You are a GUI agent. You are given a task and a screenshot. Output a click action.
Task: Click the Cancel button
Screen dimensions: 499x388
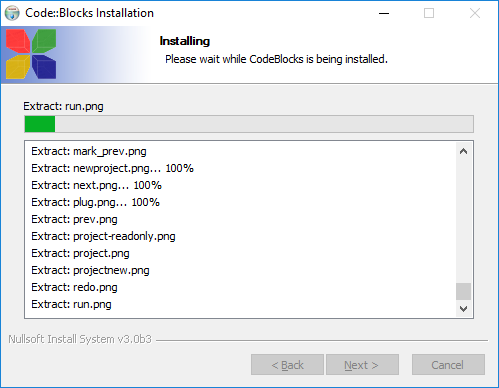click(x=448, y=365)
